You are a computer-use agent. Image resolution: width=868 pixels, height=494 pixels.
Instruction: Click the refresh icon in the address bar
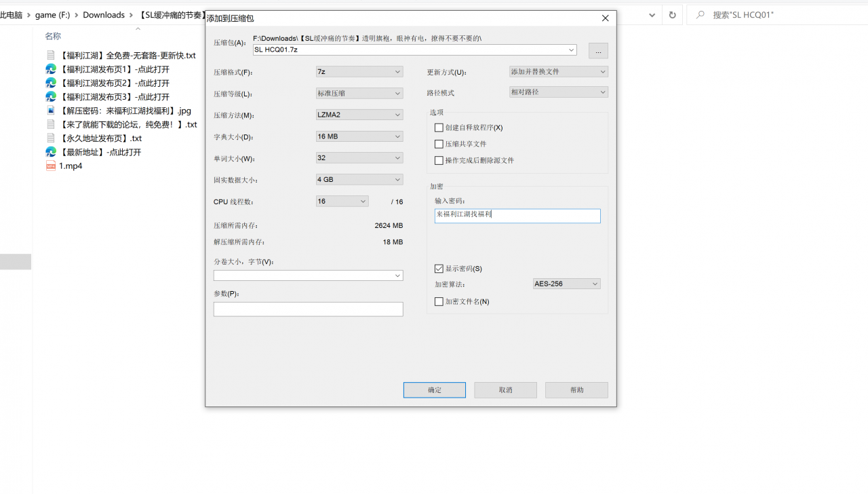[x=672, y=15]
